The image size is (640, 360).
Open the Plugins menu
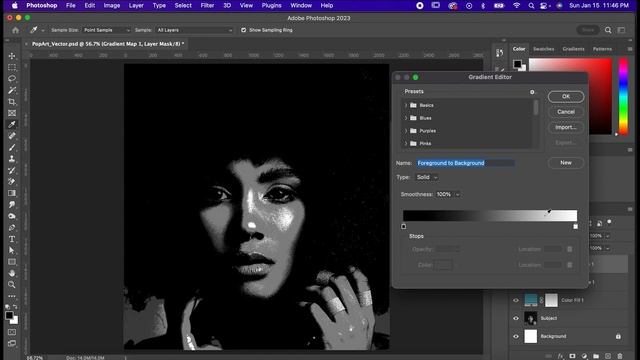[271, 6]
